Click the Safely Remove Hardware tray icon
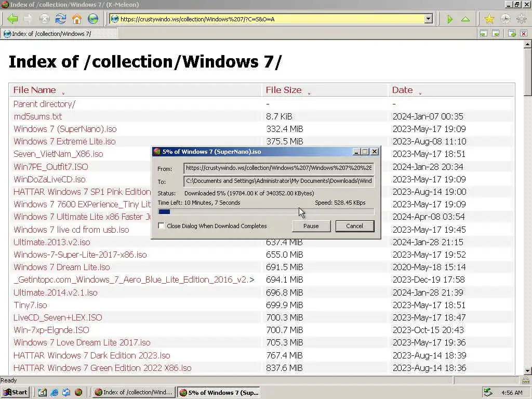 488,392
